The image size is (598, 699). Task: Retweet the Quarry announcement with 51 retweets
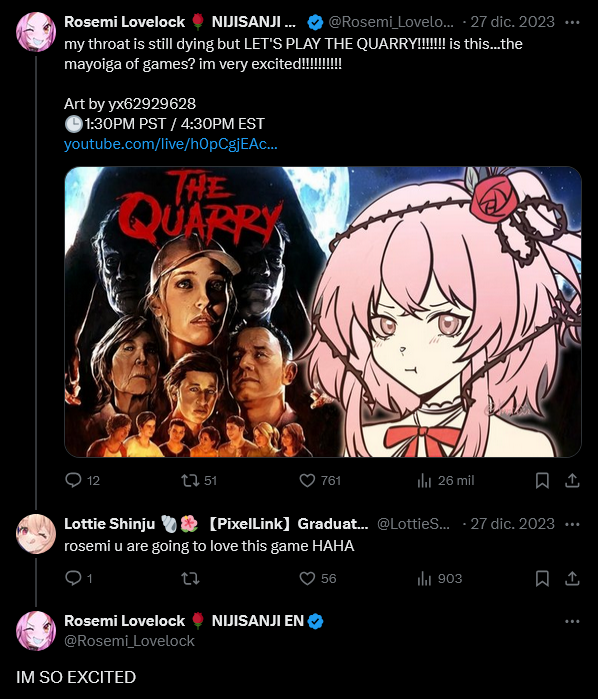click(x=199, y=480)
